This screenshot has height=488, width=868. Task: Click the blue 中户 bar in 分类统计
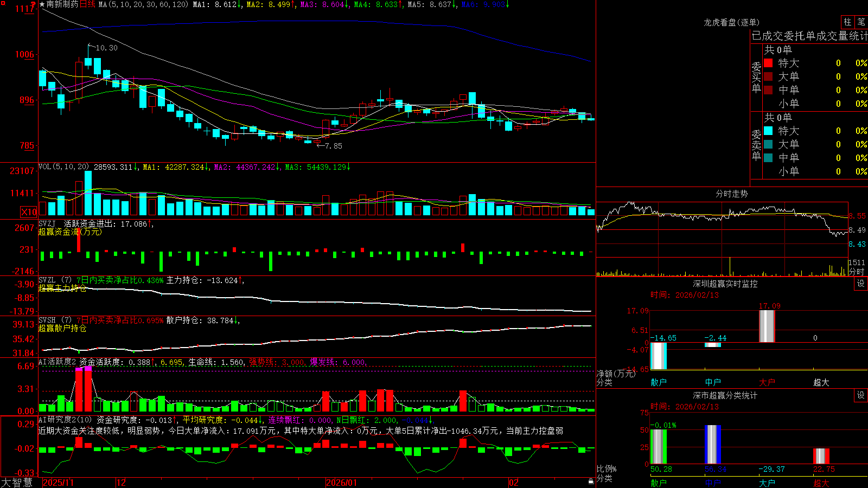[x=713, y=445]
